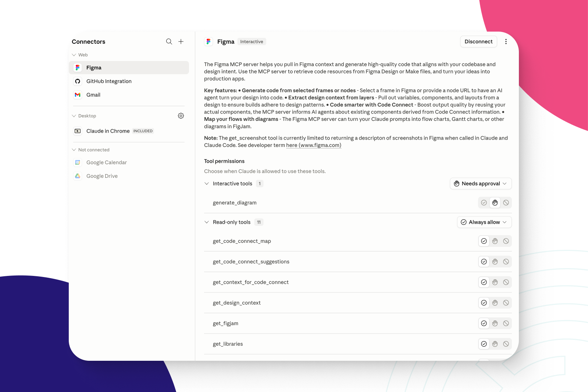This screenshot has width=588, height=392.
Task: Select Figma connector in sidebar
Action: [129, 68]
